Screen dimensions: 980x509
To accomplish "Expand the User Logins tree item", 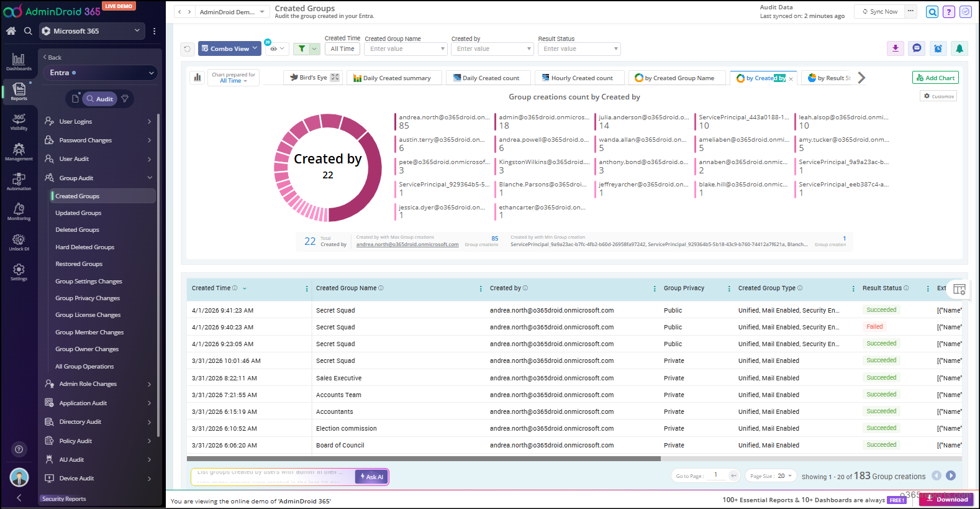I will (98, 121).
